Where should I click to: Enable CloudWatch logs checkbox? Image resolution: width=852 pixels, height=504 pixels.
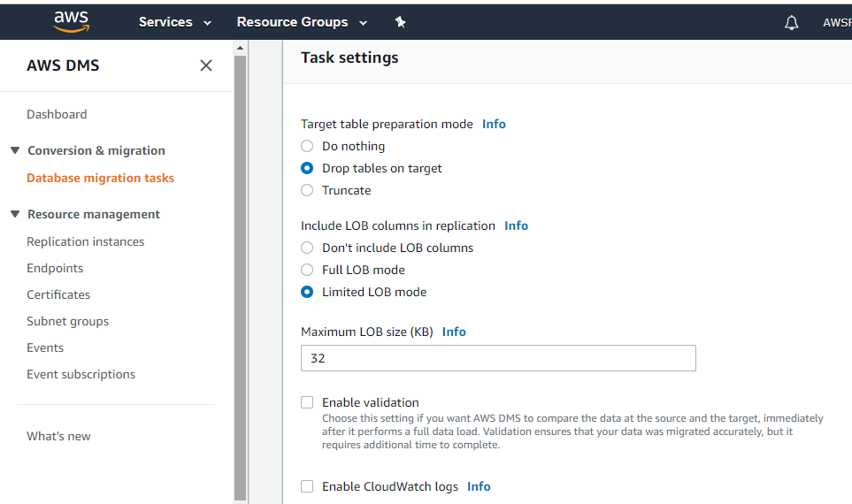[x=307, y=486]
